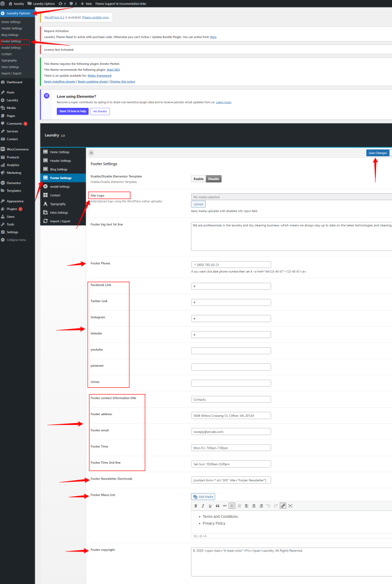Click the 'Please update now' link
Image resolution: width=392 pixels, height=584 pixels.
(x=95, y=17)
